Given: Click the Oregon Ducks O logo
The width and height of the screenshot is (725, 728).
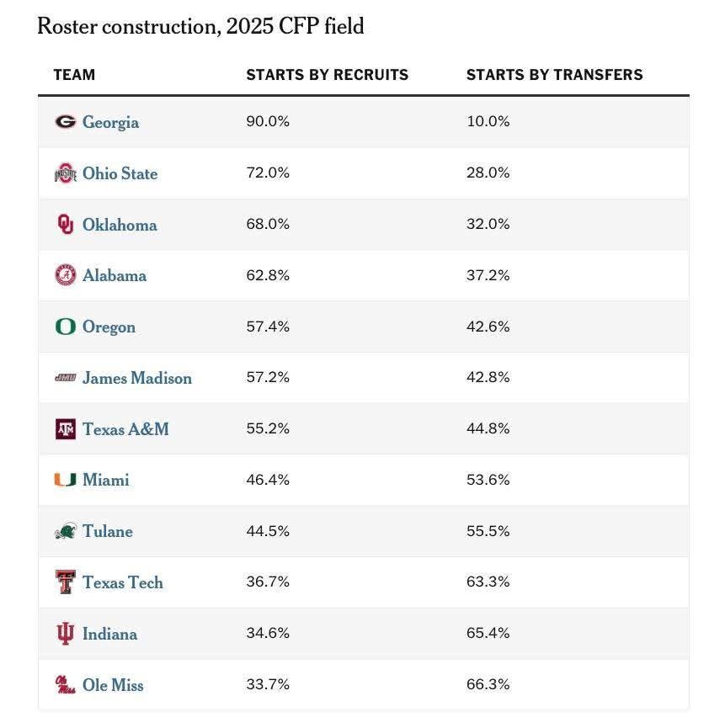Looking at the screenshot, I should pos(66,327).
